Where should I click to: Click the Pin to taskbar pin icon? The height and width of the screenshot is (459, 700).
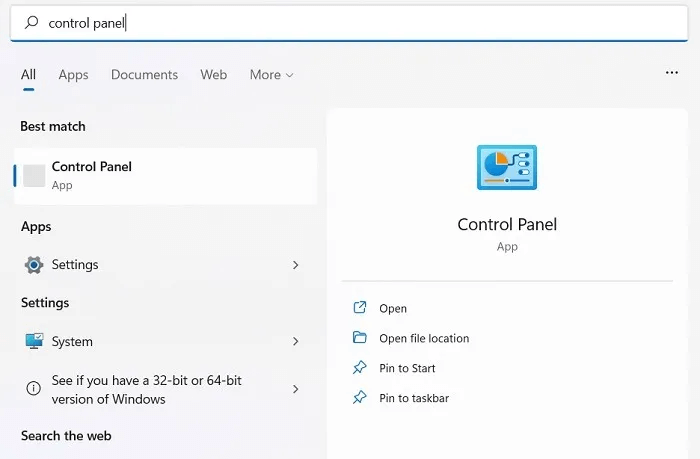tap(360, 398)
